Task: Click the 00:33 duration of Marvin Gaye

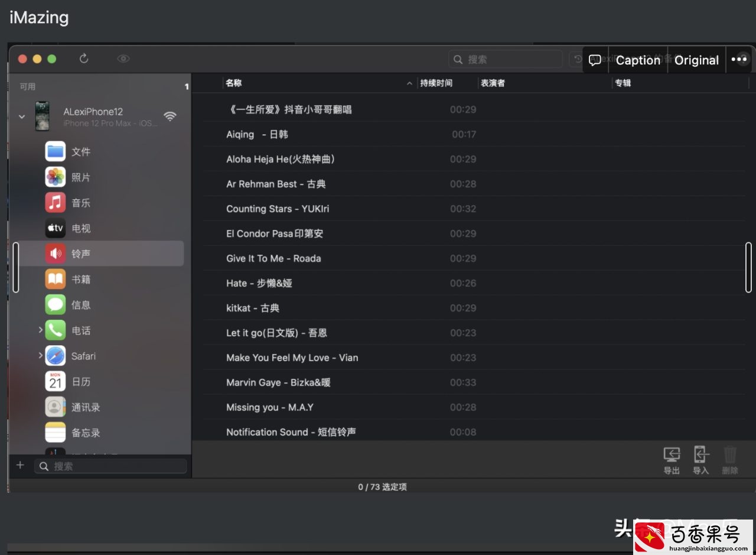Action: click(x=463, y=382)
